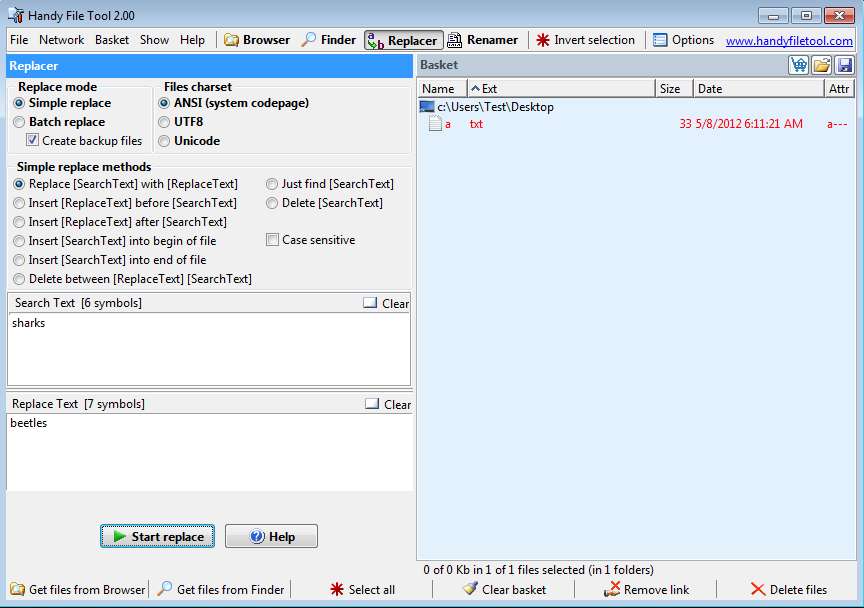This screenshot has width=864, height=608.
Task: Open the Finder toolbar tool
Action: click(x=328, y=40)
